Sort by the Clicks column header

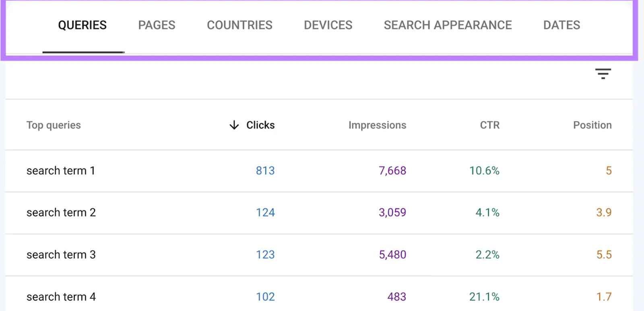(260, 125)
